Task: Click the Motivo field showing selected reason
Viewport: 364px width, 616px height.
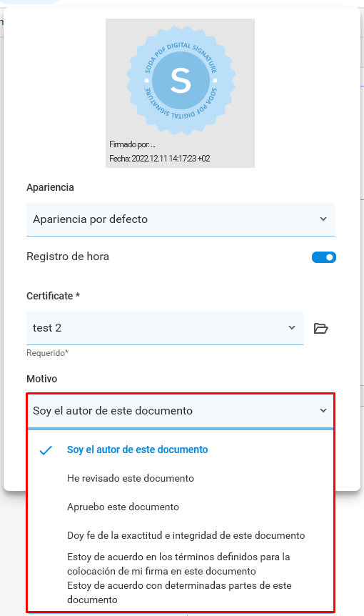Action: click(181, 411)
